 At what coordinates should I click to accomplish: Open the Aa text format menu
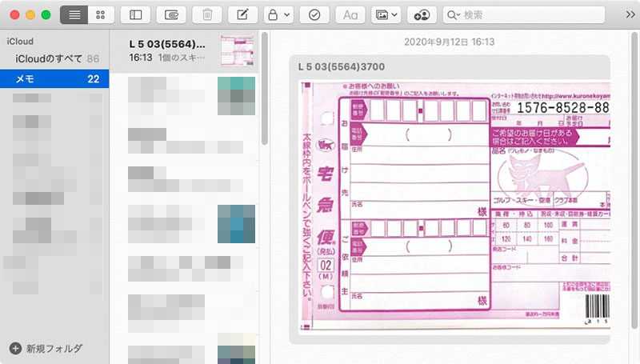coord(350,15)
